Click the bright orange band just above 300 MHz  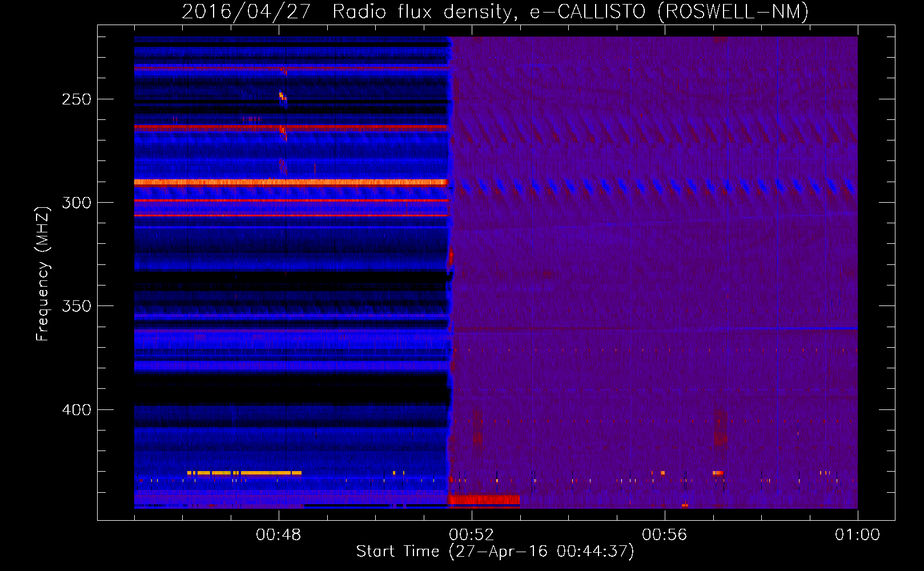[x=290, y=182]
